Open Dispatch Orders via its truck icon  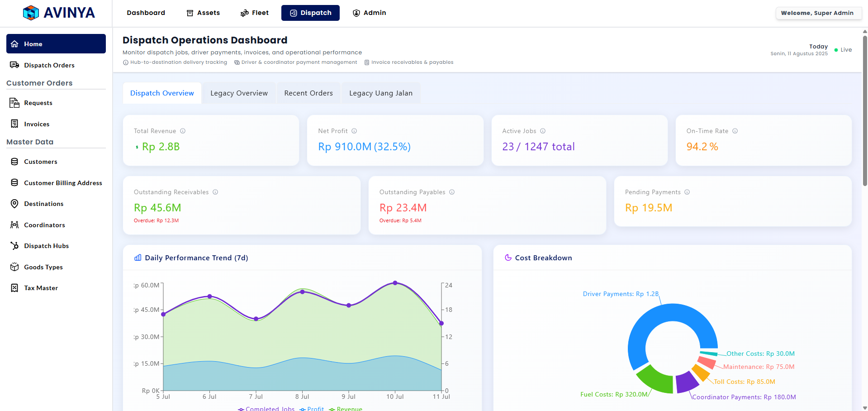(14, 65)
